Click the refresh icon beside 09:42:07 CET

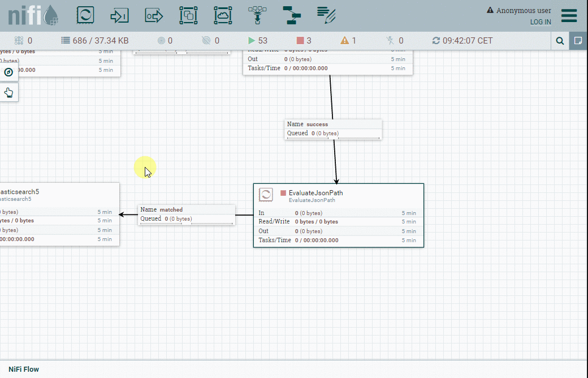[435, 41]
